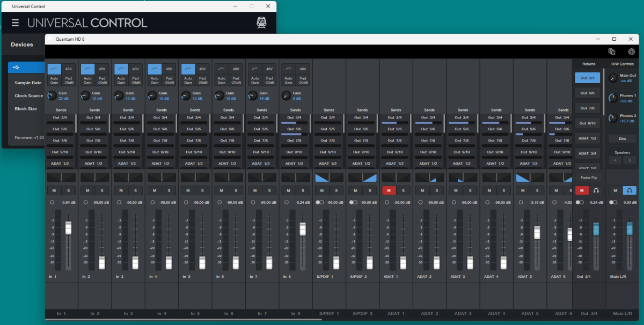Solo the ADAT 3 channel
Screen dimensions: 644x325
click(470, 190)
